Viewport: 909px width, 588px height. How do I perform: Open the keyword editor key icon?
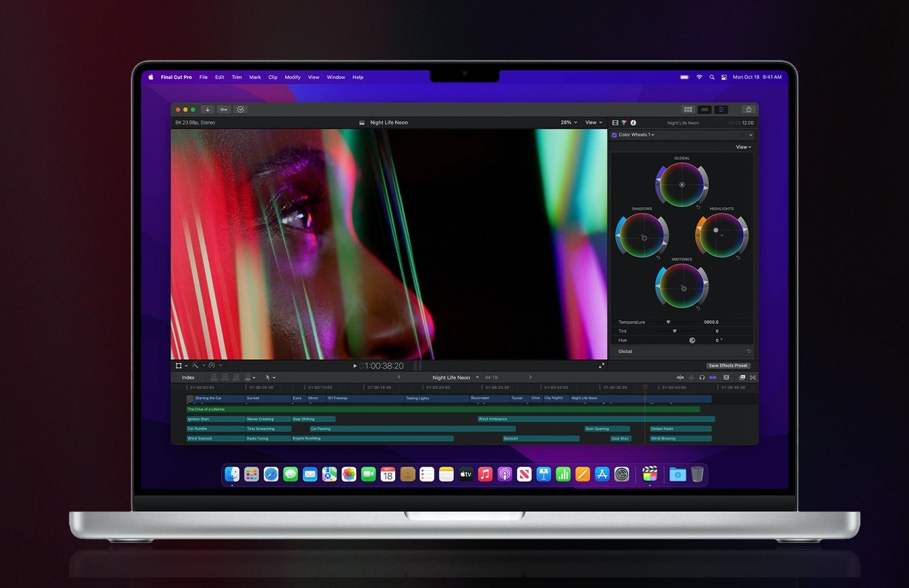(x=224, y=109)
